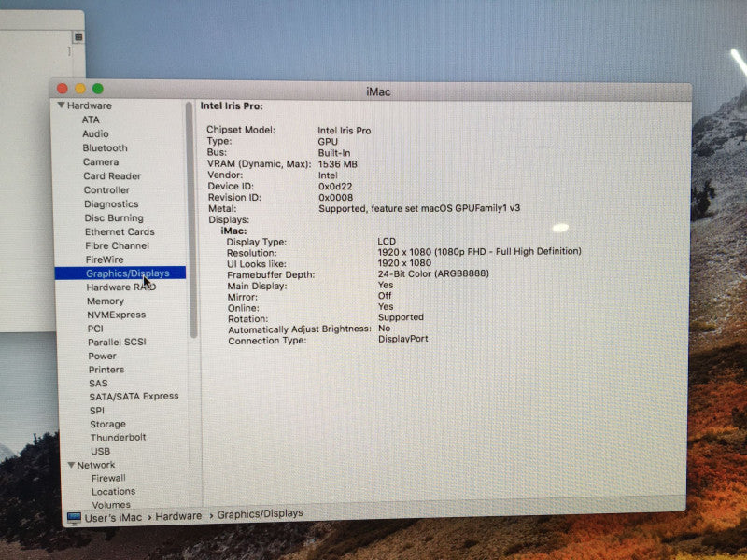Select Firewall under Network

coord(108,478)
